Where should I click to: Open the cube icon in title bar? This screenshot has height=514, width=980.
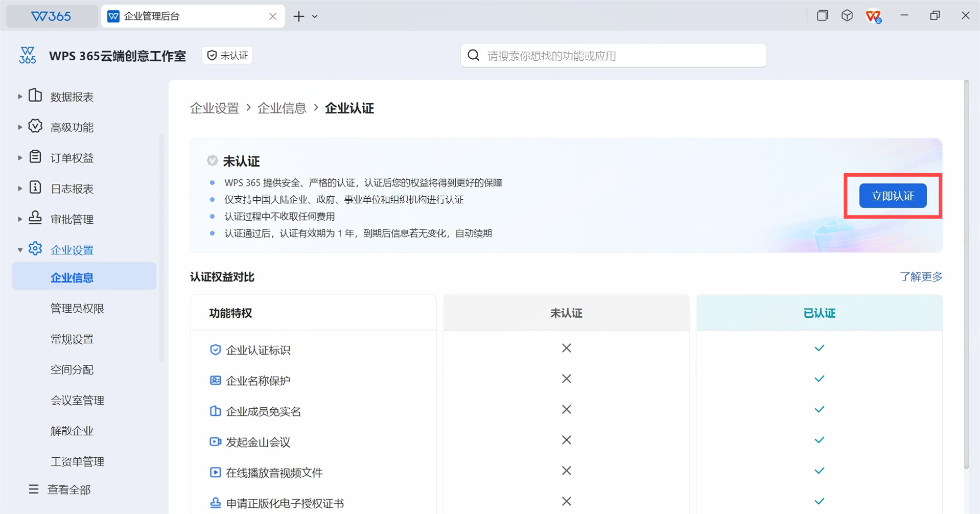pyautogui.click(x=847, y=15)
